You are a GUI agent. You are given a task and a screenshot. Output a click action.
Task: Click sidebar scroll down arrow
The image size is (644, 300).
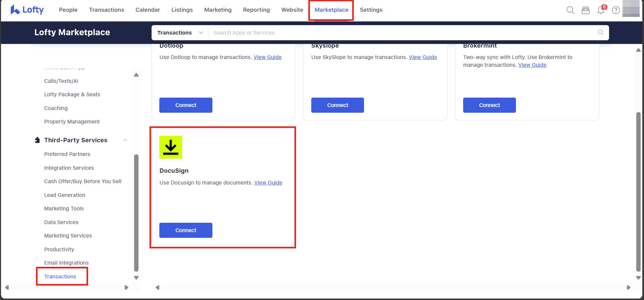pos(136,278)
